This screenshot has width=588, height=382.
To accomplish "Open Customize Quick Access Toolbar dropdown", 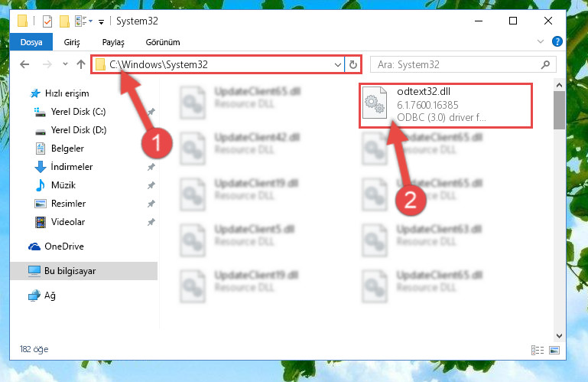I will click(x=101, y=22).
